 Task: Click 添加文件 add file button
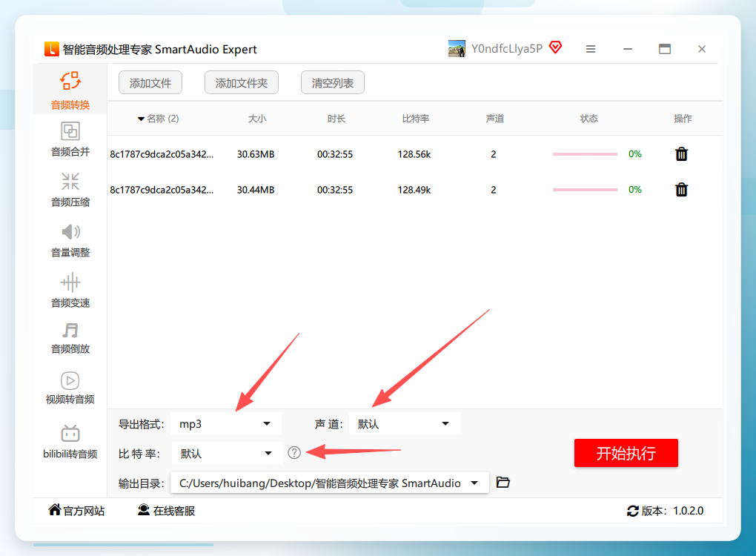pos(150,83)
